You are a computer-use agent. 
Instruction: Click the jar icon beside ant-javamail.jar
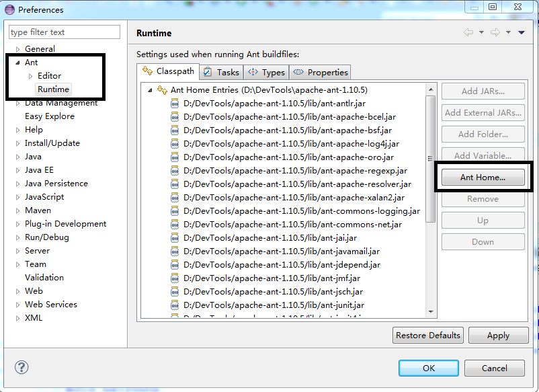click(175, 251)
